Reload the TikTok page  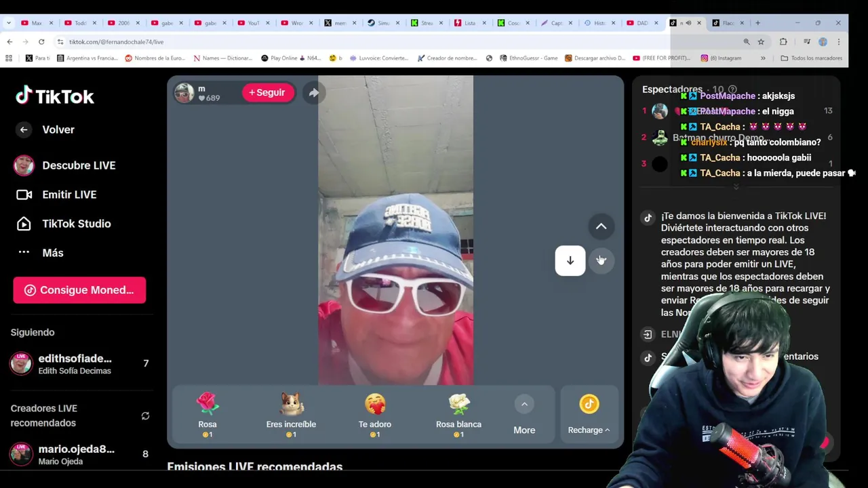point(41,41)
